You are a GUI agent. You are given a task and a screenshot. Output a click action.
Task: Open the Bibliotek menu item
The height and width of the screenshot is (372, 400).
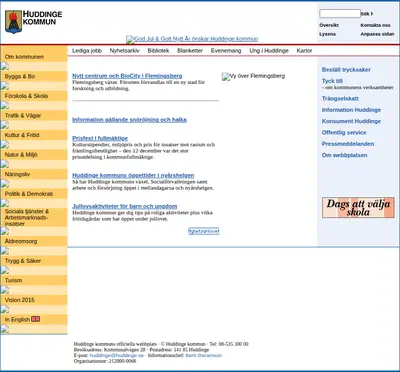tap(158, 51)
